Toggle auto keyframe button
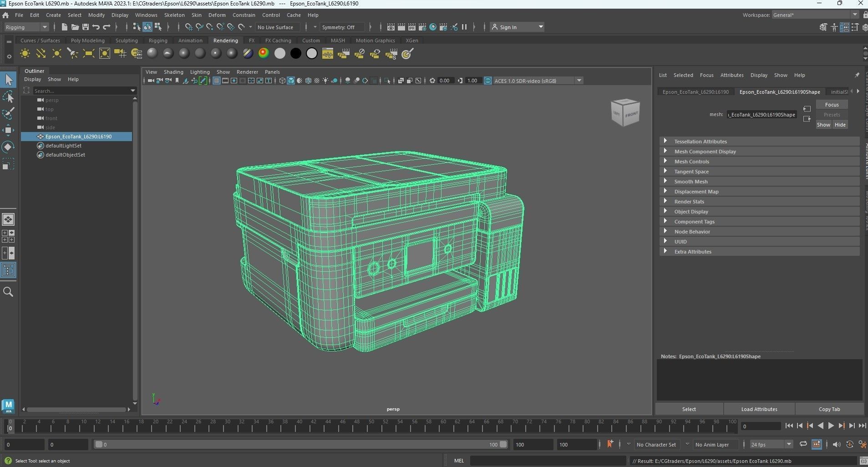 (x=849, y=444)
